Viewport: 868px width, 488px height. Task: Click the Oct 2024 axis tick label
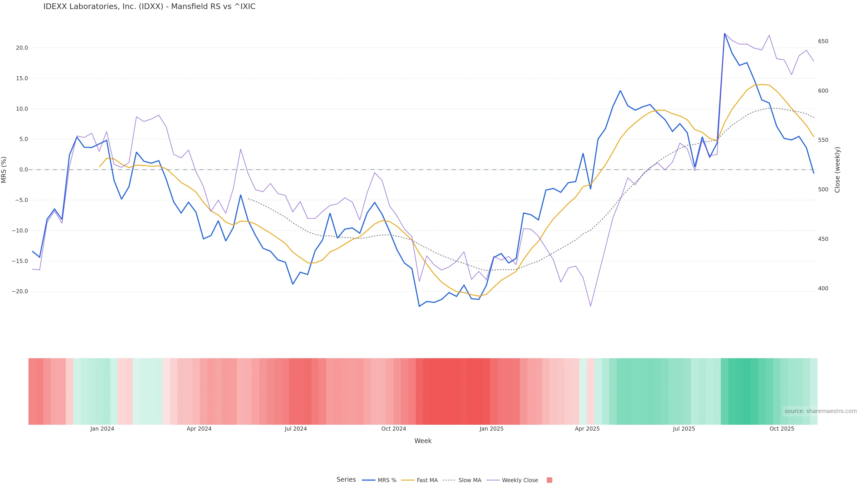click(394, 429)
